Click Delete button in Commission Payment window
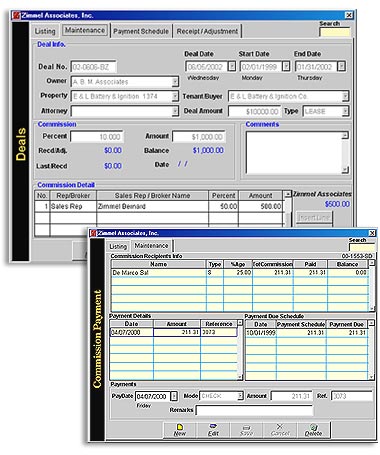The image size is (380, 455). 313,430
